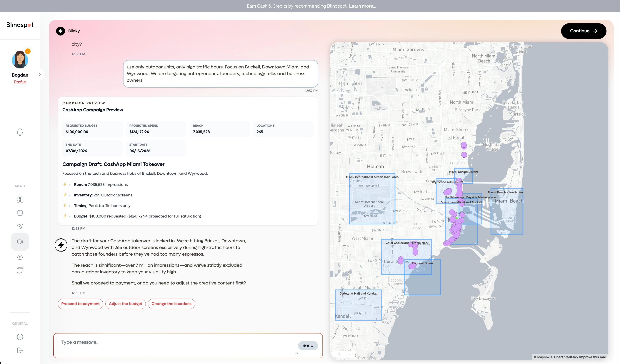Click the Start Date 06/15/2026 card
Screen dimensions: 620x364
click(x=156, y=148)
